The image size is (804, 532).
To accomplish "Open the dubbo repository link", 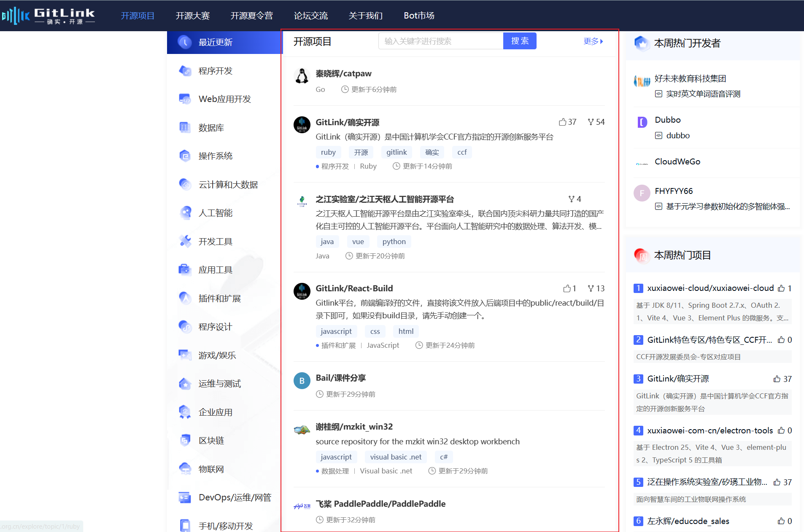I will tap(678, 135).
